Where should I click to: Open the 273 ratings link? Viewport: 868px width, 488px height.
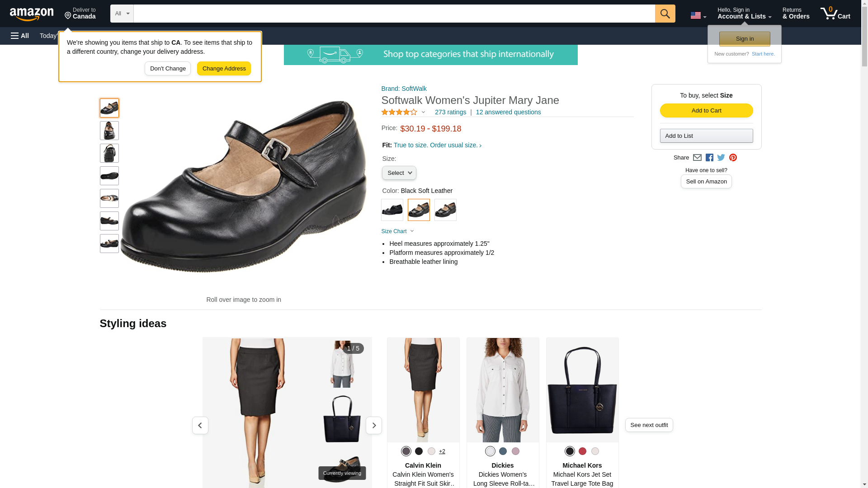pyautogui.click(x=450, y=112)
